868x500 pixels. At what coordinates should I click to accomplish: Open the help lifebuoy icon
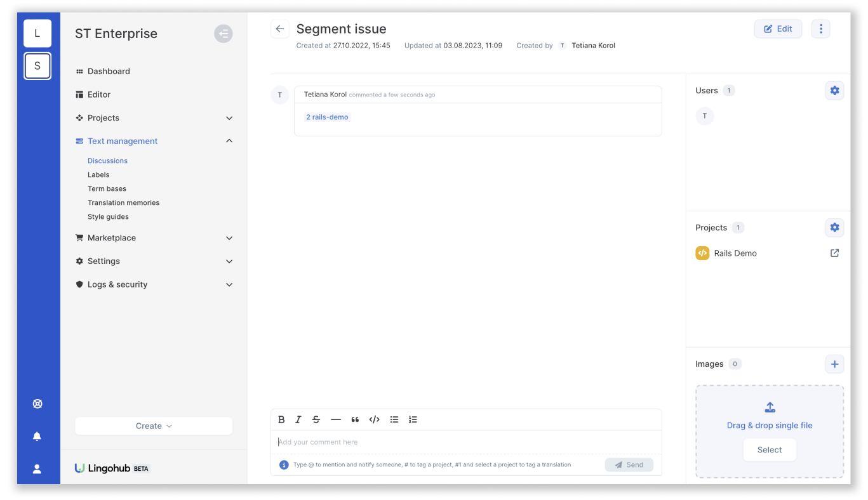[x=37, y=404]
